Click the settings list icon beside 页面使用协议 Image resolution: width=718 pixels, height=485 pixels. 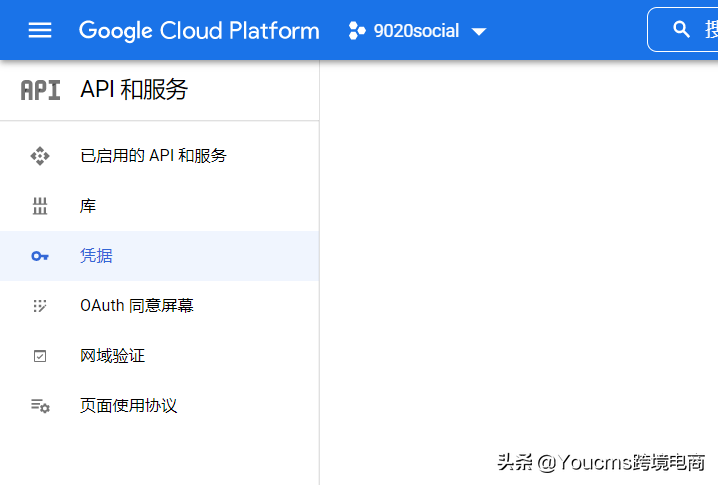tap(40, 406)
